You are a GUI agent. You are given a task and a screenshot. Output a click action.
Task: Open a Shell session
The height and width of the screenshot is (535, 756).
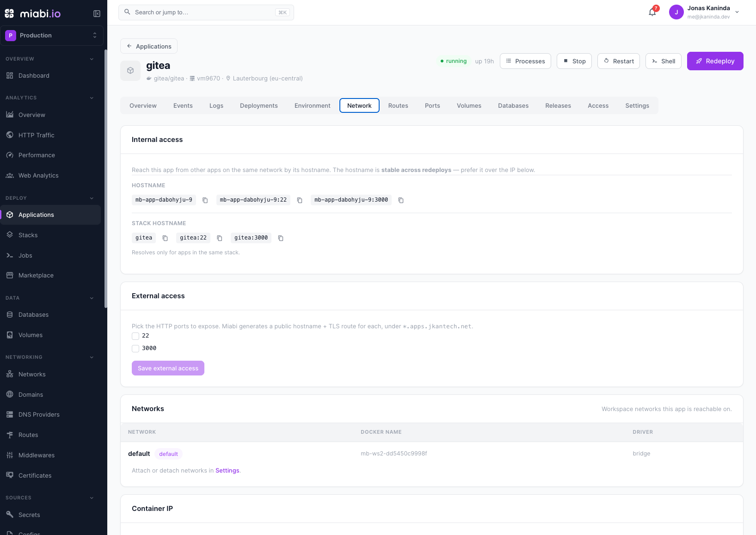pos(664,61)
